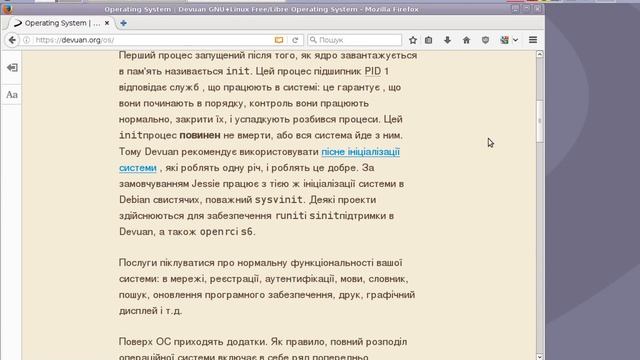Follow the 'пісне ініціалізації' link
640x360 pixels.
(x=361, y=152)
